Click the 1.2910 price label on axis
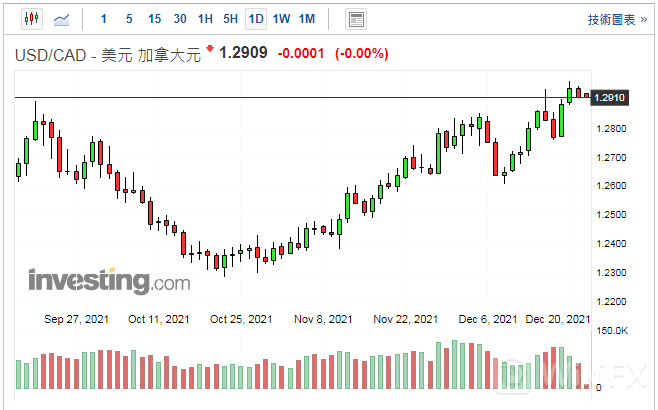Screen dimensions: 658x410 [609, 98]
